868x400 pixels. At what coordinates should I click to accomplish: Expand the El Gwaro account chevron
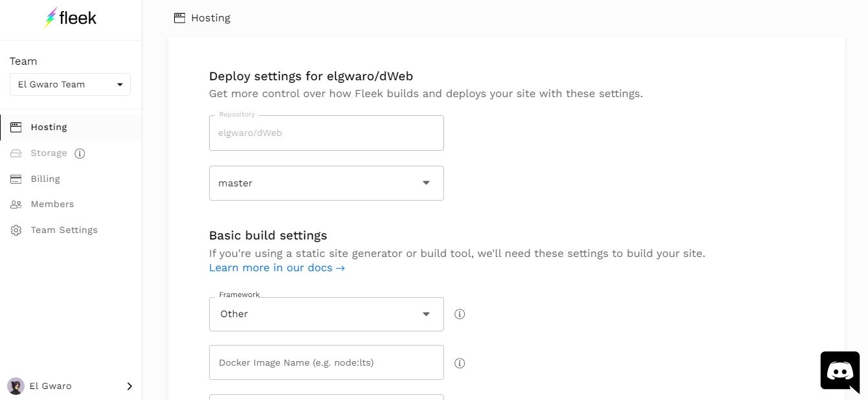[x=129, y=386]
